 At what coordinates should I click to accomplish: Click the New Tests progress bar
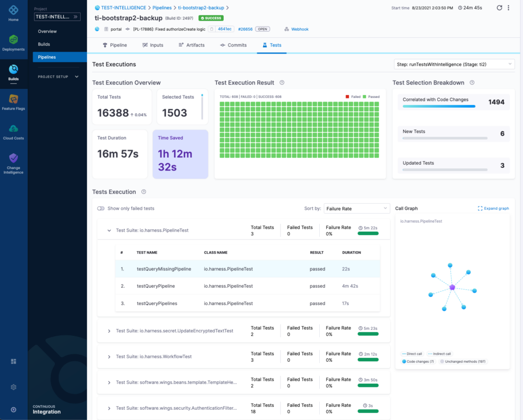pyautogui.click(x=445, y=138)
